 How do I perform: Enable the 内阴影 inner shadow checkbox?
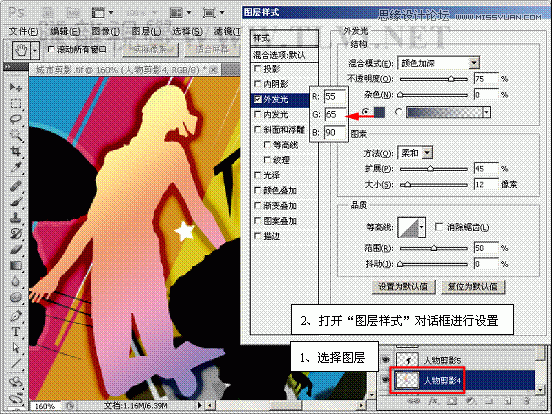pos(257,84)
